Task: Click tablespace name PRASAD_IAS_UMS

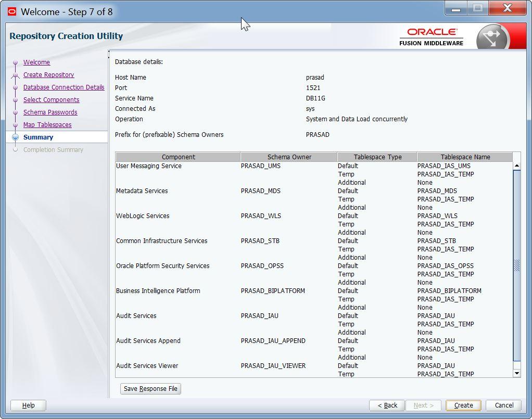Action: [x=444, y=166]
